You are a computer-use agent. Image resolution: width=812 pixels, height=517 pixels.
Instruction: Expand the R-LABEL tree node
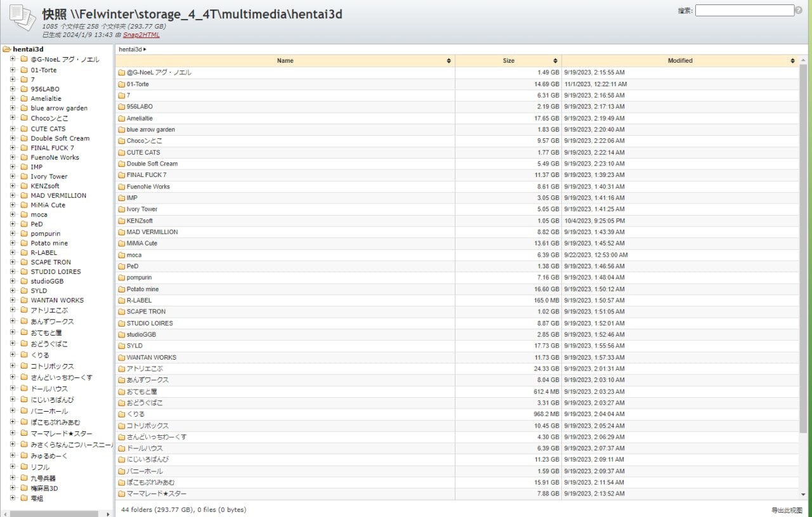point(13,252)
